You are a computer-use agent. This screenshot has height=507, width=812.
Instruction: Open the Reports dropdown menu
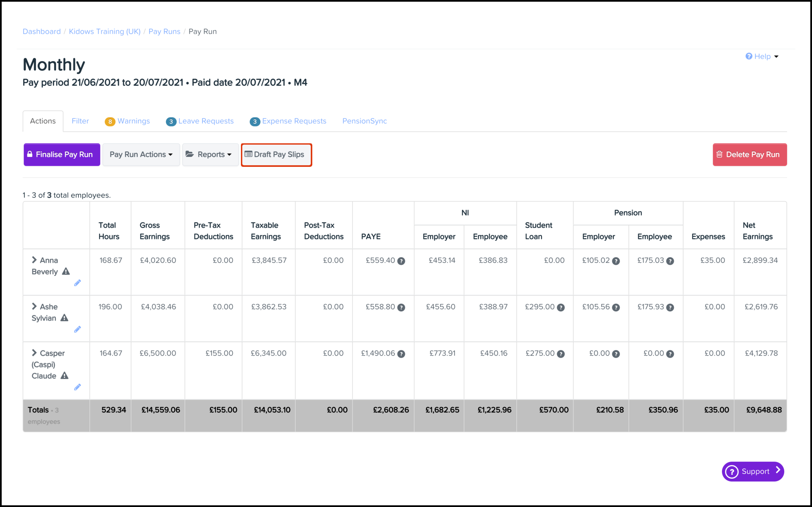[x=210, y=155]
